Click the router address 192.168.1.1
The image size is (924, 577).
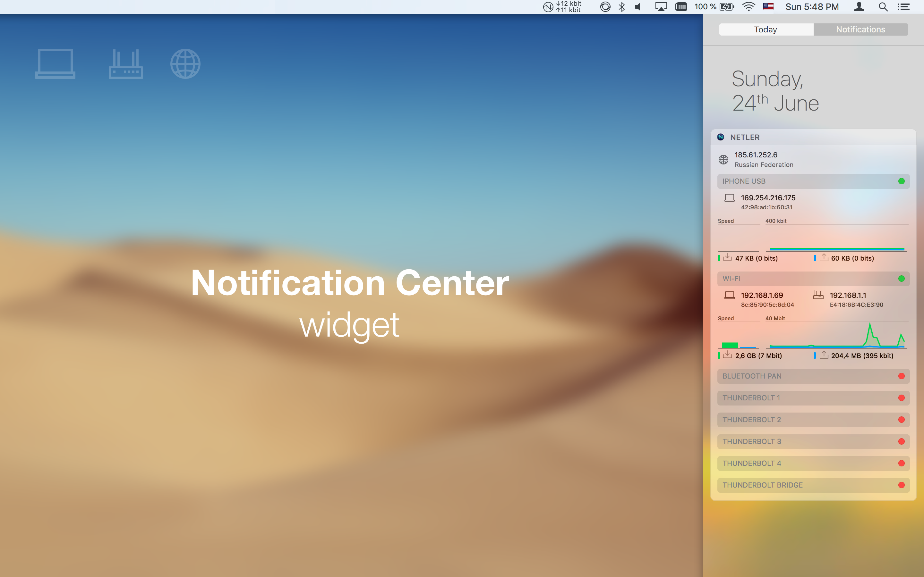coord(848,295)
